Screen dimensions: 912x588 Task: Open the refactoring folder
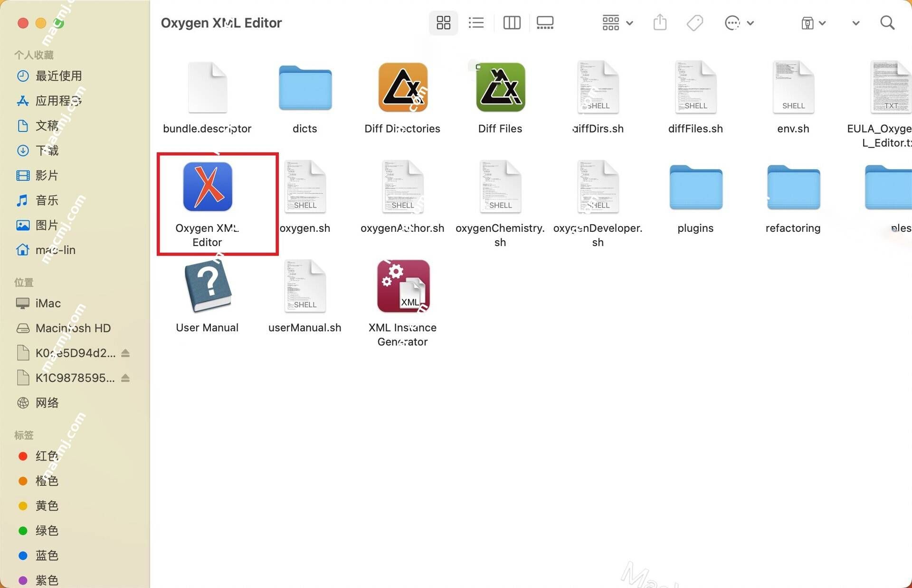[793, 187]
